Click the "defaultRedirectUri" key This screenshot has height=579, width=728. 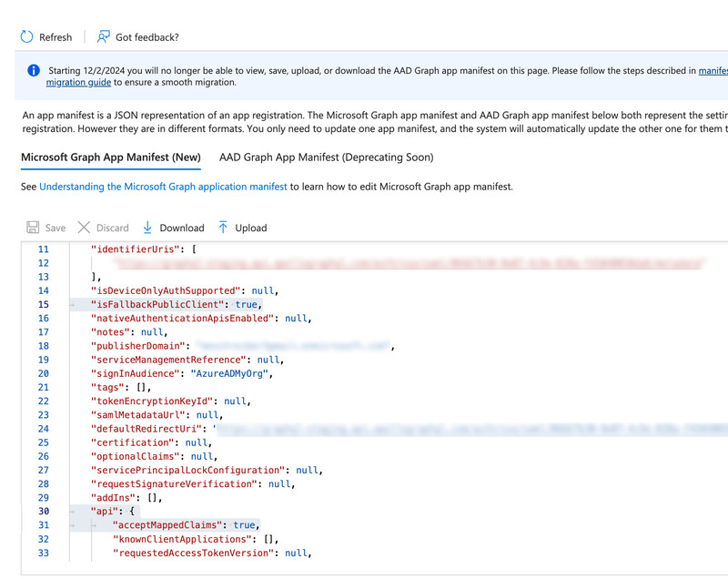(147, 429)
